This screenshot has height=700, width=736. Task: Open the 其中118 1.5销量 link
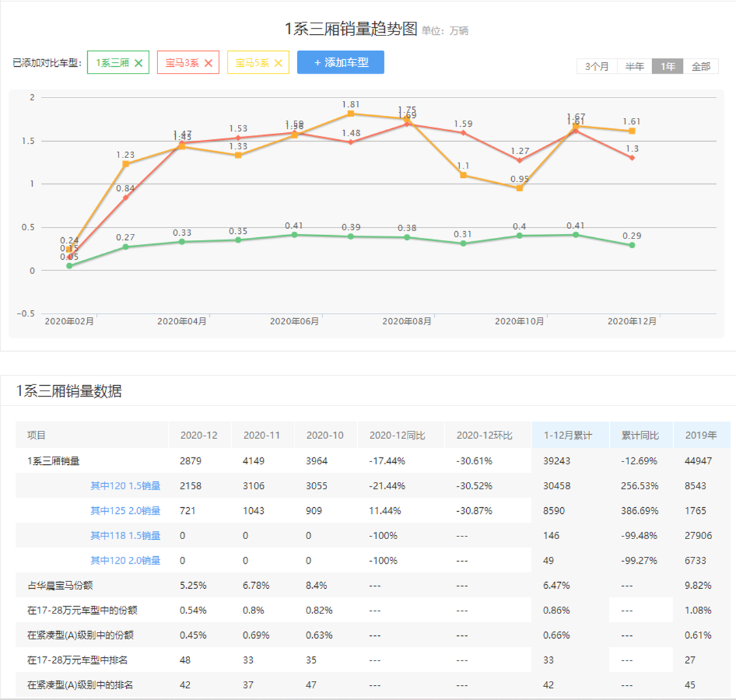(x=125, y=536)
